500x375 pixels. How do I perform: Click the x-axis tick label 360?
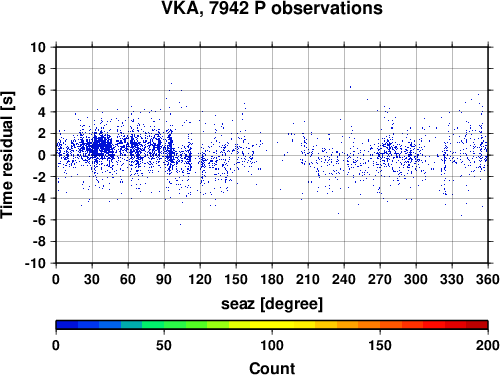click(x=487, y=279)
